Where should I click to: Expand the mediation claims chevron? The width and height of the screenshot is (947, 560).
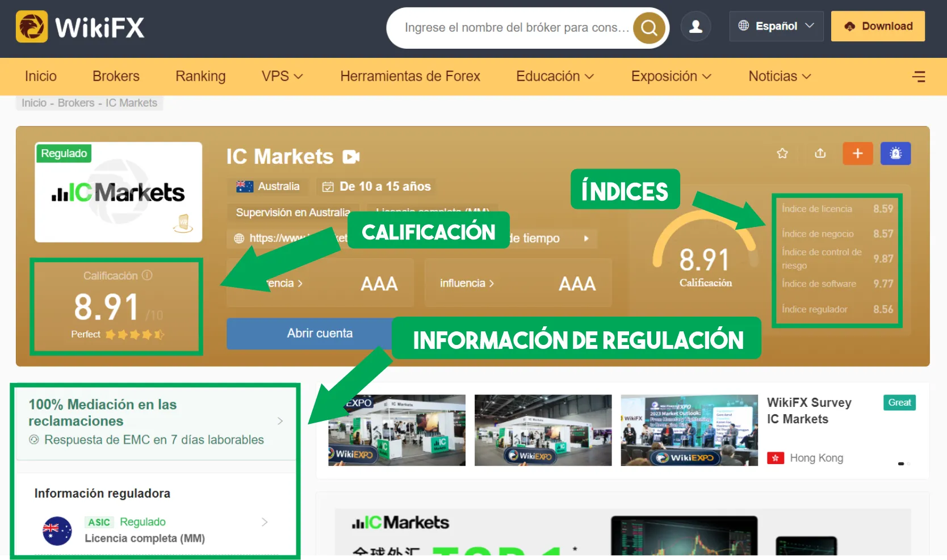click(280, 421)
